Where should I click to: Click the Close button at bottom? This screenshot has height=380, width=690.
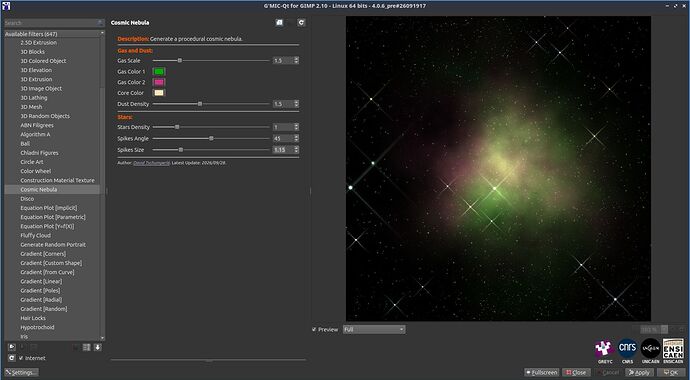click(x=576, y=373)
